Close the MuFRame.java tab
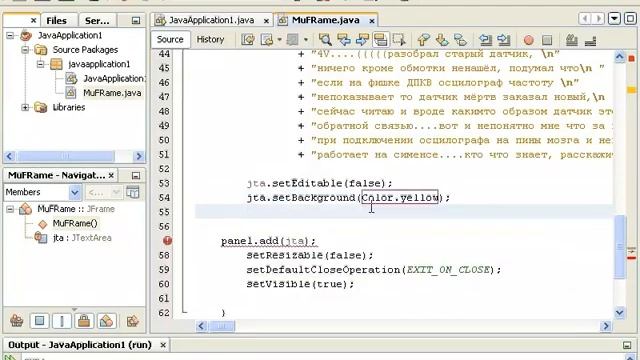This screenshot has height=360, width=640. [x=372, y=20]
